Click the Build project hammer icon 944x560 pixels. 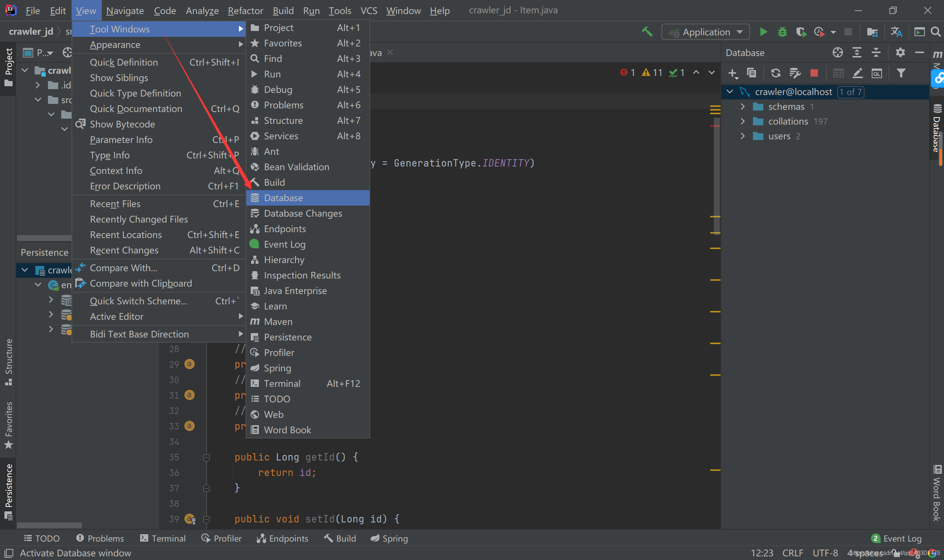(x=647, y=32)
